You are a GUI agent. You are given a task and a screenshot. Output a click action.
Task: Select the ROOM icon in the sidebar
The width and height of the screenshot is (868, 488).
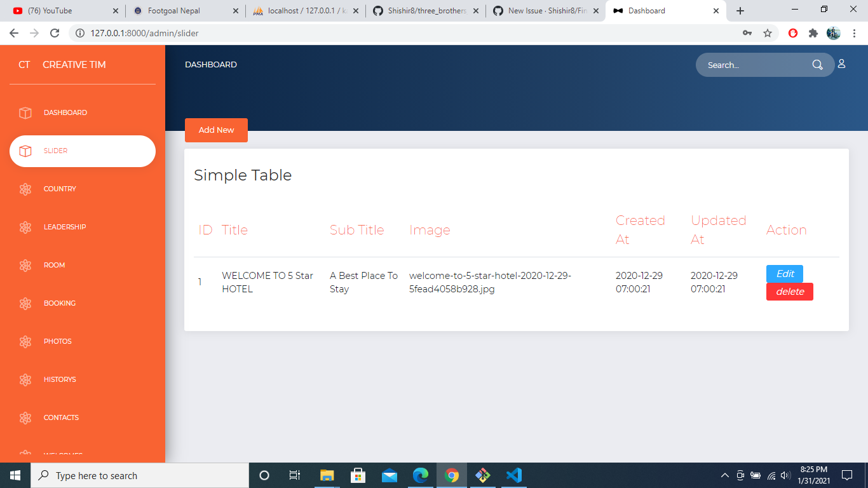[25, 265]
